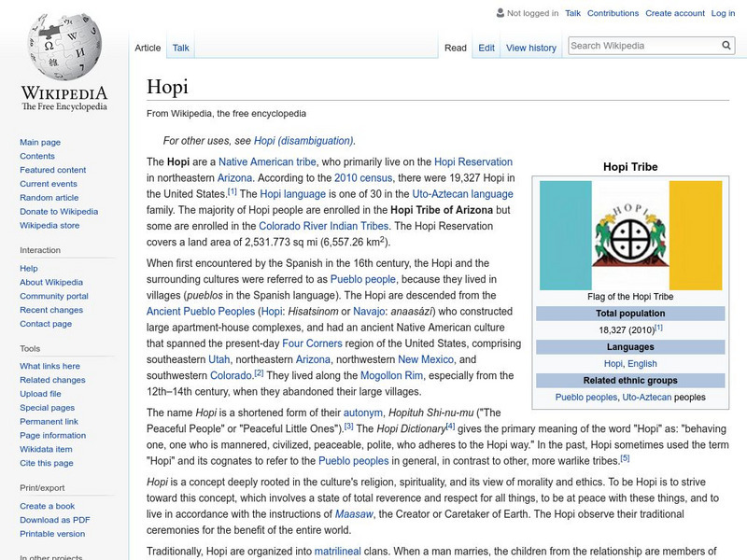Open the Contributions link in header

[613, 14]
